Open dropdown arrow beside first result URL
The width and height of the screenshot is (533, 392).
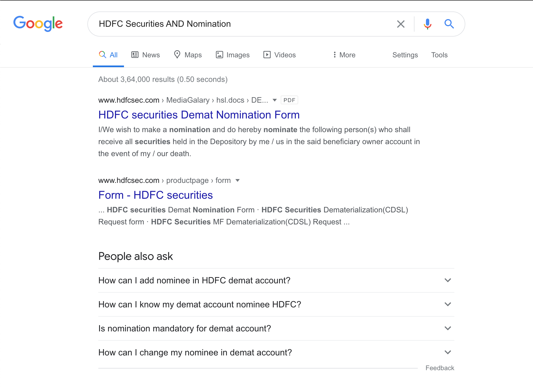click(275, 100)
